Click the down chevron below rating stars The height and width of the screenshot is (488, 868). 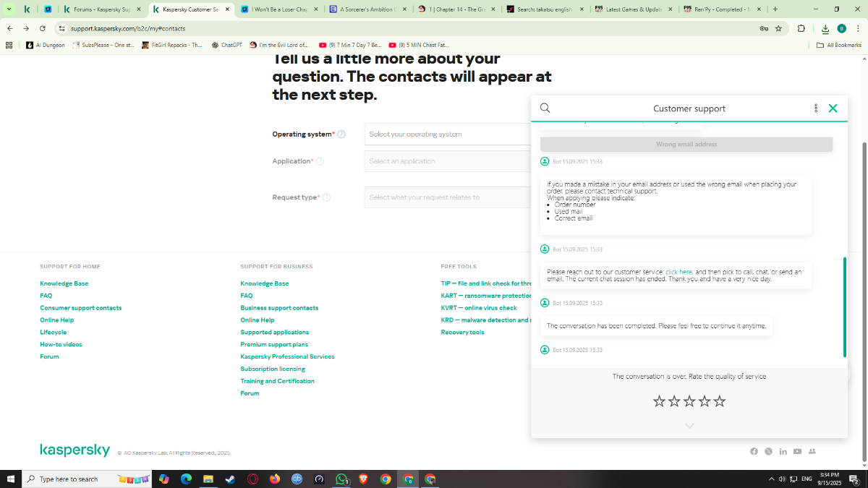[x=689, y=426]
